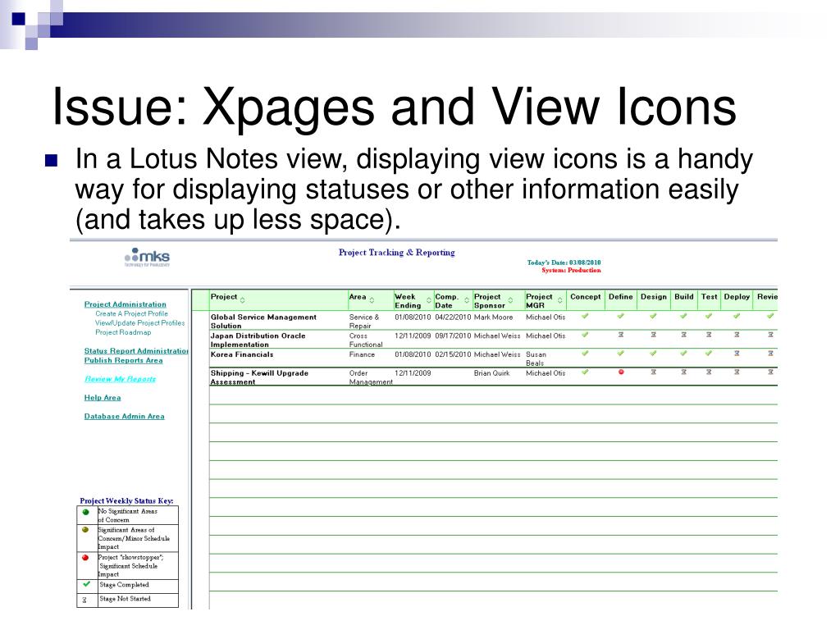This screenshot has height=630, width=840.
Task: Select Global Service Management Solution project
Action: pos(263,322)
